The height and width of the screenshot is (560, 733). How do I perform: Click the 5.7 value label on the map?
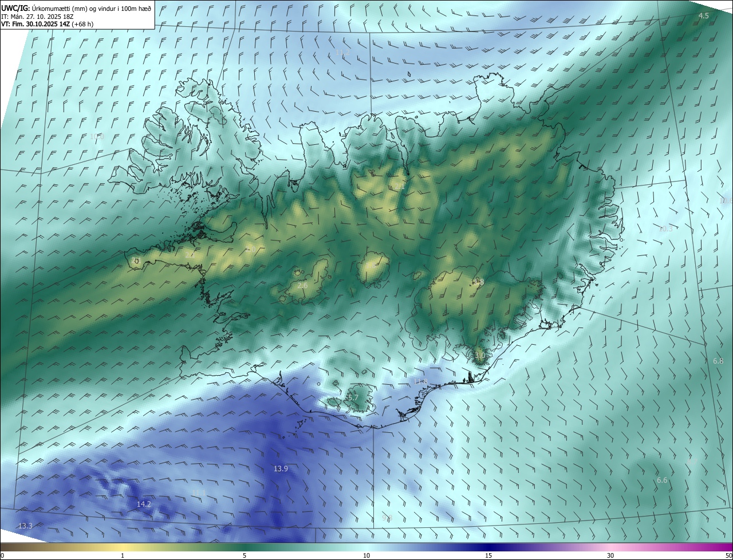click(353, 397)
